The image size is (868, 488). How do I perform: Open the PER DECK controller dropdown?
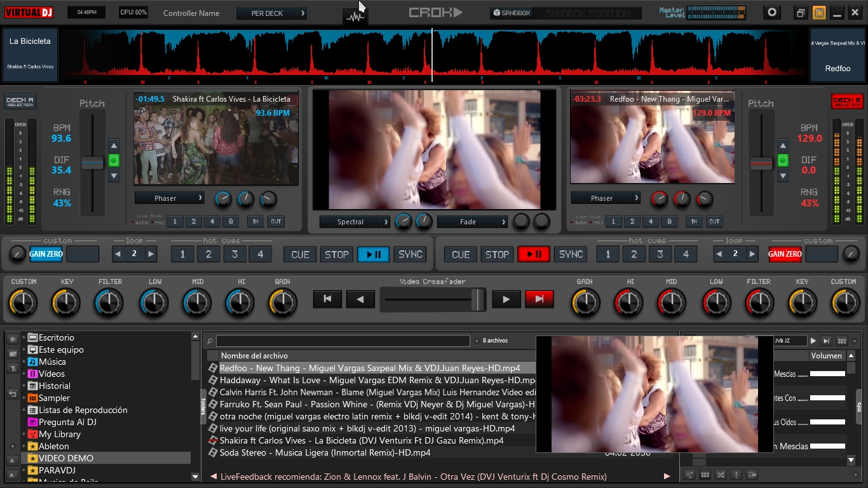(271, 13)
